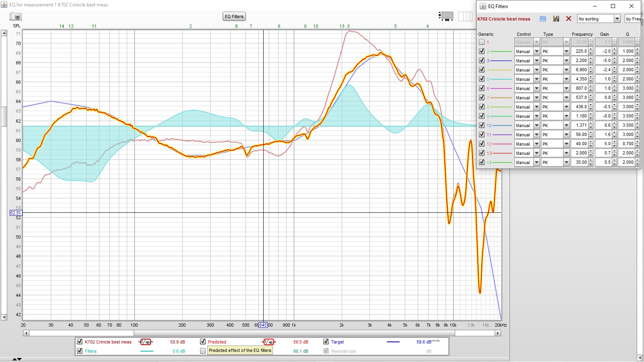Click smoothing 1/48 icon for K702 measurement

(x=146, y=342)
